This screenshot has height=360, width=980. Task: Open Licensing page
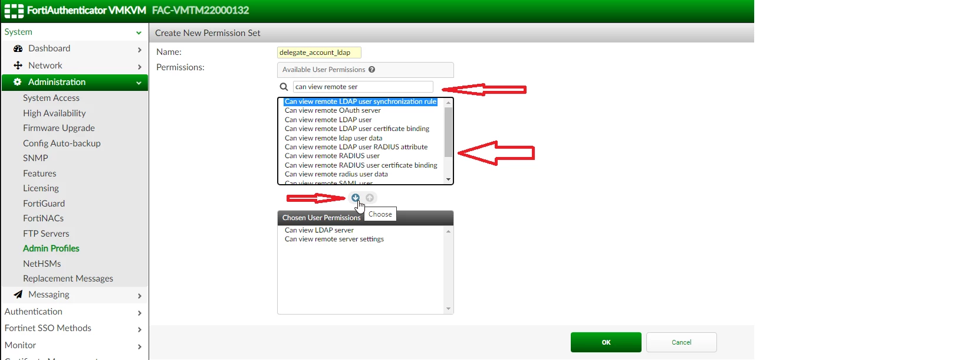(x=41, y=188)
